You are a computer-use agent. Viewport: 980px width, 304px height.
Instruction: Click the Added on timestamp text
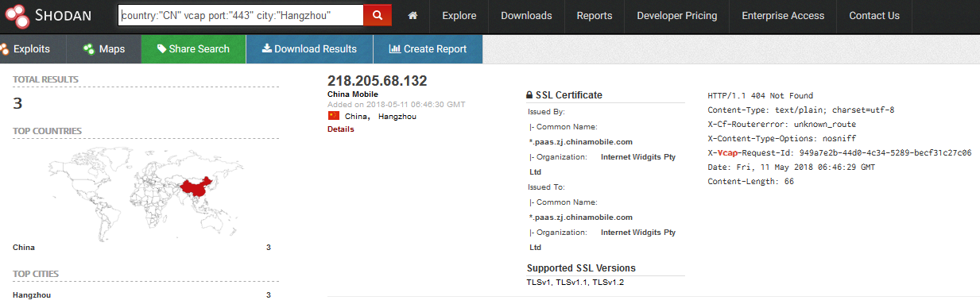pos(397,104)
